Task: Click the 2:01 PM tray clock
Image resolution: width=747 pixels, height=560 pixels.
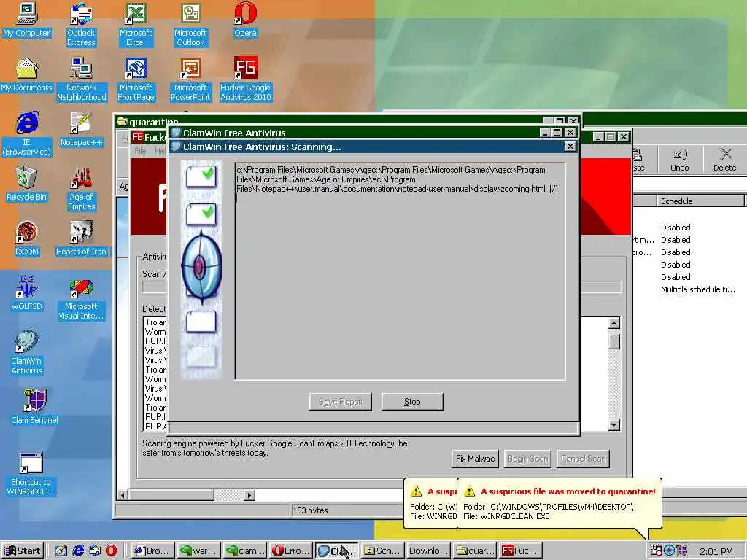Action: coord(716,551)
